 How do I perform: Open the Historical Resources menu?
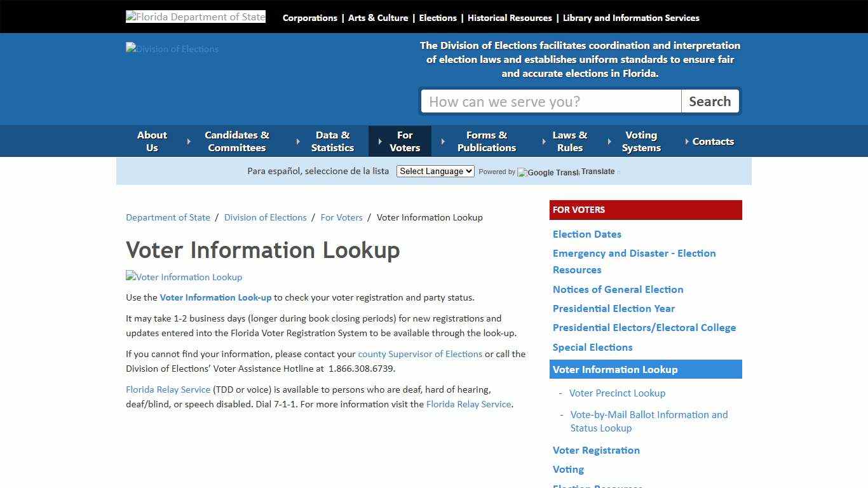510,18
